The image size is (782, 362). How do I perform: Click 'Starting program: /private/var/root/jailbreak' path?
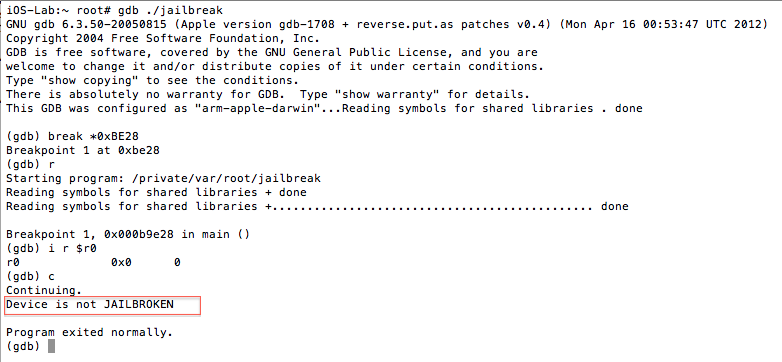pyautogui.click(x=164, y=178)
